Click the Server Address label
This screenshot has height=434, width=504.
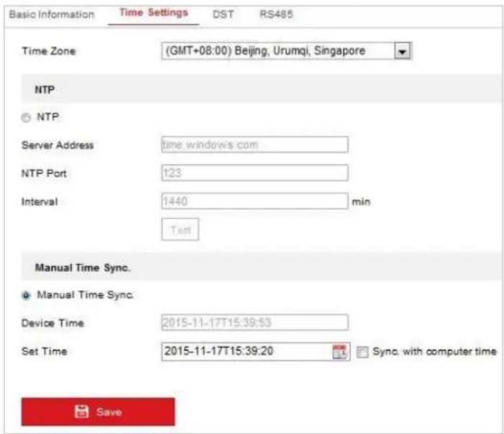[x=58, y=145]
